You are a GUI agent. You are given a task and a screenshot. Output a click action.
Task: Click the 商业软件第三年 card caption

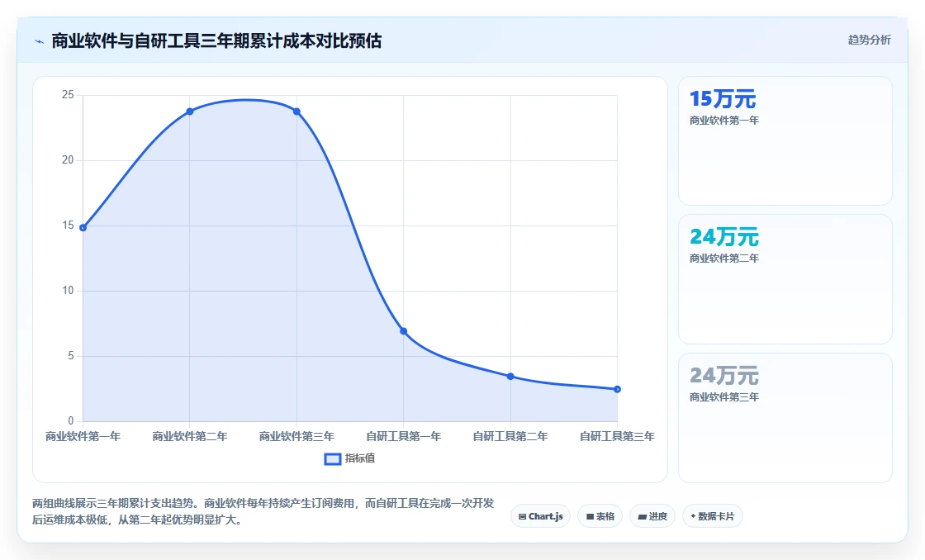point(723,397)
